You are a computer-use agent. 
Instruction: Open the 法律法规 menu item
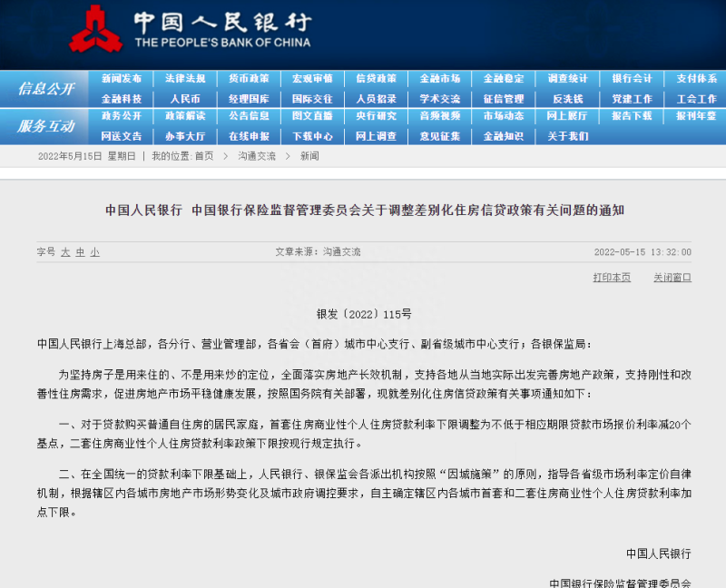click(x=185, y=79)
